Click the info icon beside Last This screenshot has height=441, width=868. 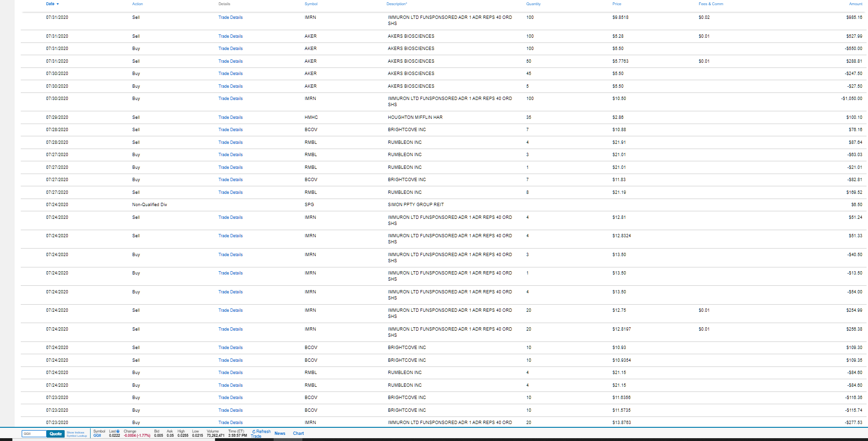click(118, 431)
